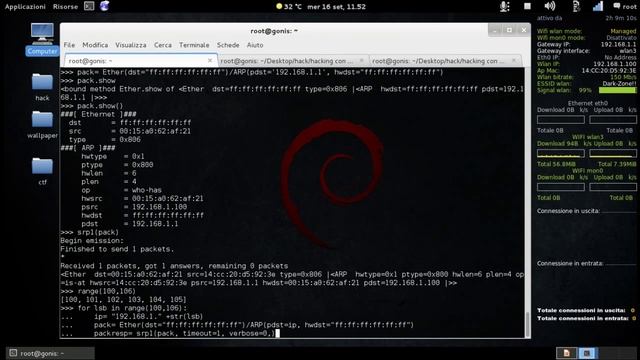
Task: Click the 'Ethernet eth0' heading
Action: pos(587,103)
